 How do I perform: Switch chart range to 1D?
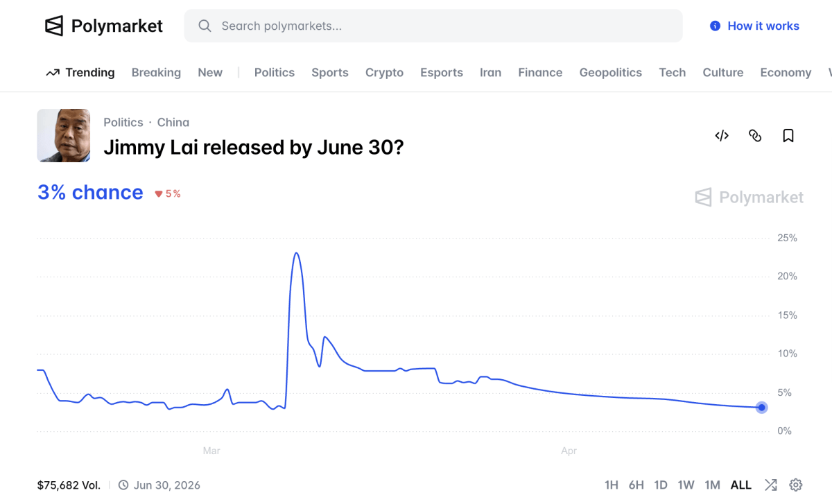click(661, 485)
